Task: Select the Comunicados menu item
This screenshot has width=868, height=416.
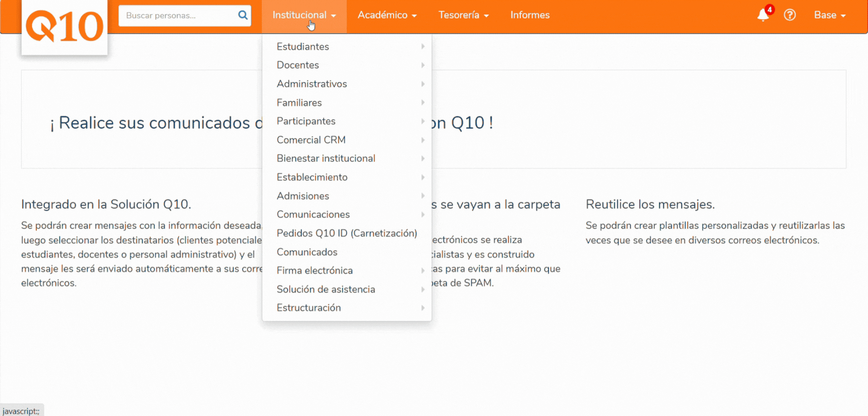Action: click(x=347, y=252)
